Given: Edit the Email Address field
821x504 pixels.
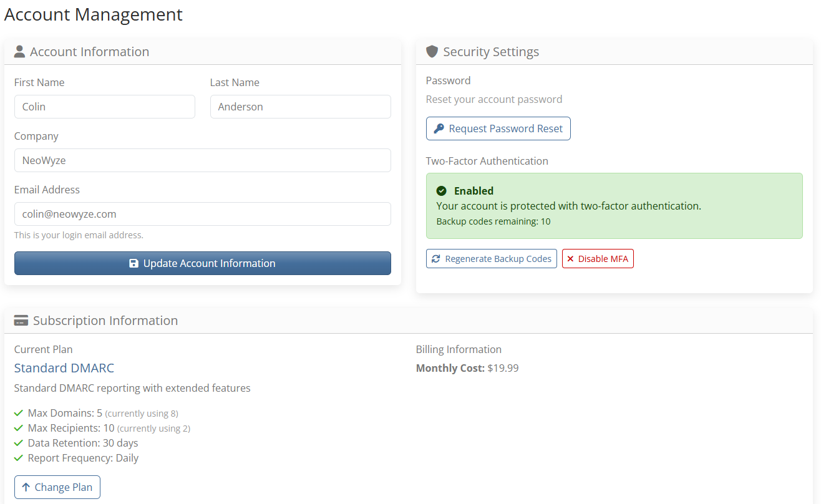Looking at the screenshot, I should click(x=203, y=214).
